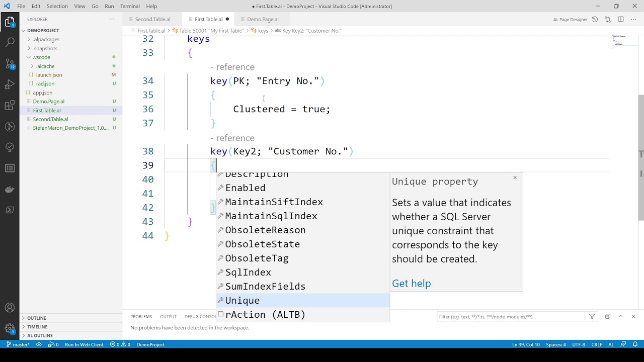Open errors and warnings count in status bar
644x362 pixels.
click(x=120, y=344)
